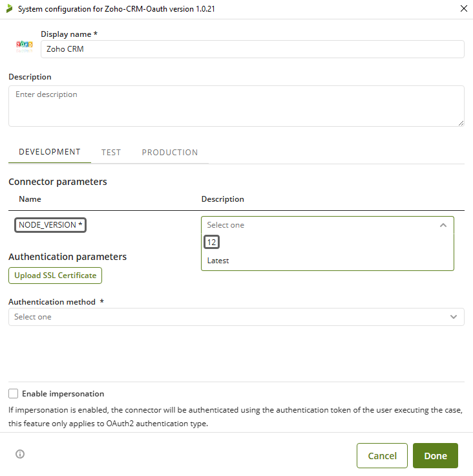Click the Zoho logo icon beside Display name
Image resolution: width=473 pixels, height=476 pixels.
(25, 46)
